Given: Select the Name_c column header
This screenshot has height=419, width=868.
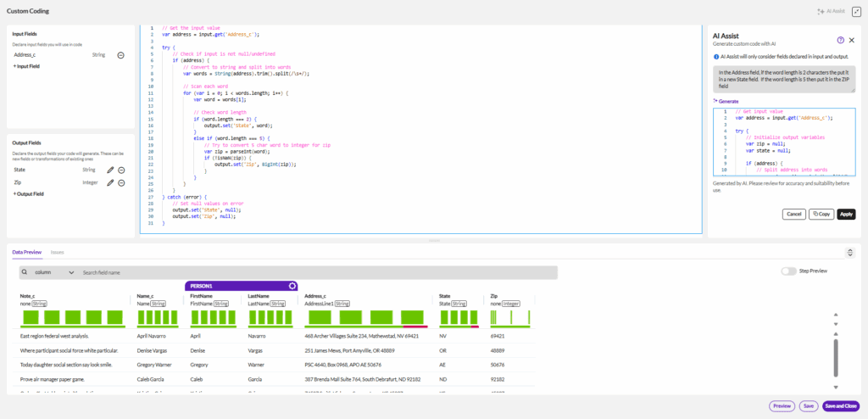Looking at the screenshot, I should tap(144, 297).
